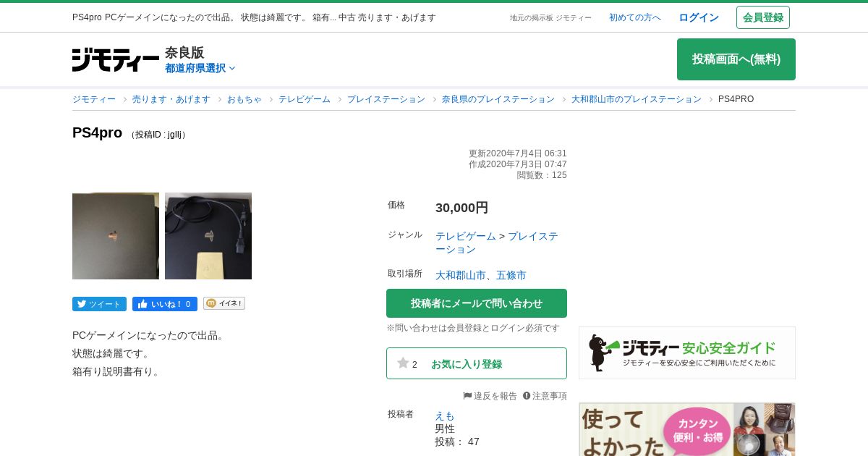Image resolution: width=868 pixels, height=456 pixels.
Task: Open poster profile えも
Action: pos(445,415)
